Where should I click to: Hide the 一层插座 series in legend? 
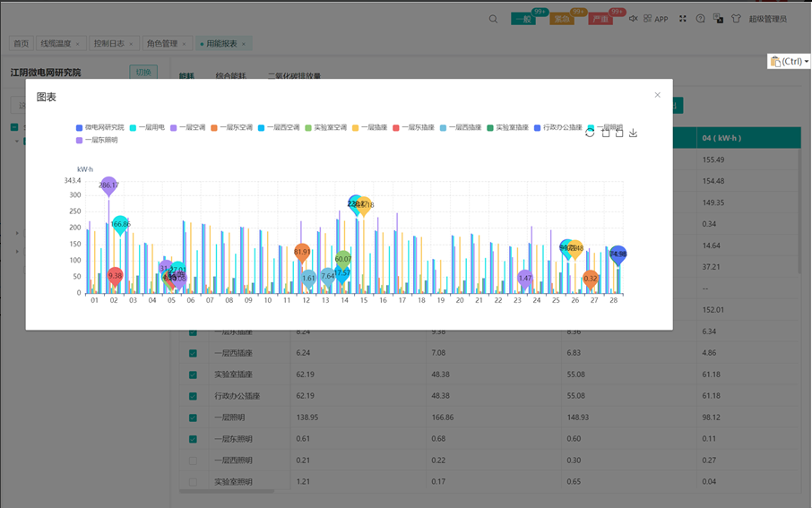370,127
